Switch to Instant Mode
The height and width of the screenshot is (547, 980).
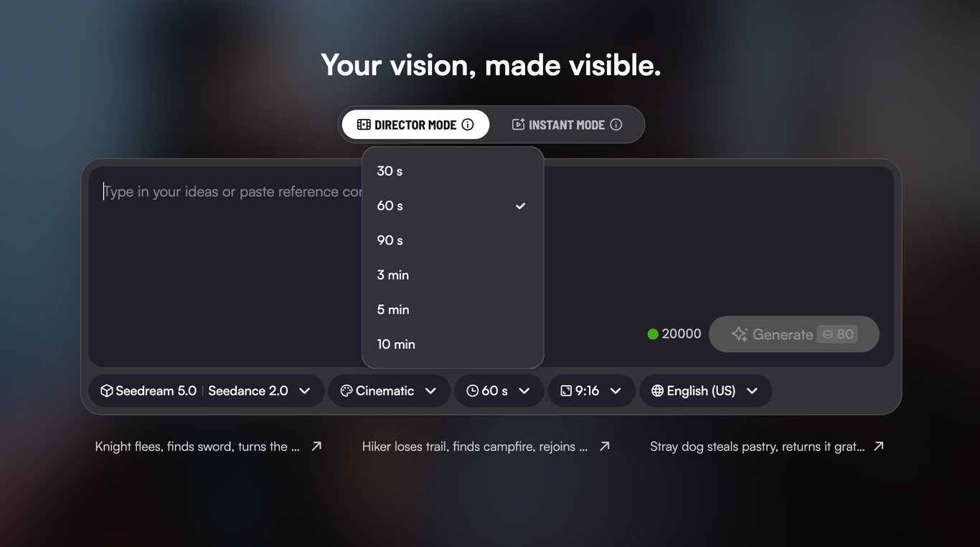pyautogui.click(x=567, y=125)
